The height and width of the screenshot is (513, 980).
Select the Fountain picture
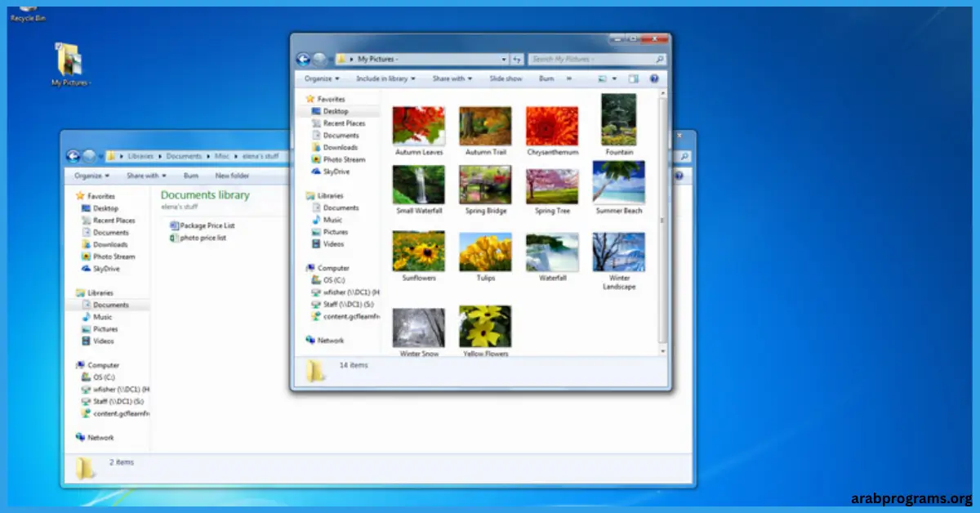point(619,125)
